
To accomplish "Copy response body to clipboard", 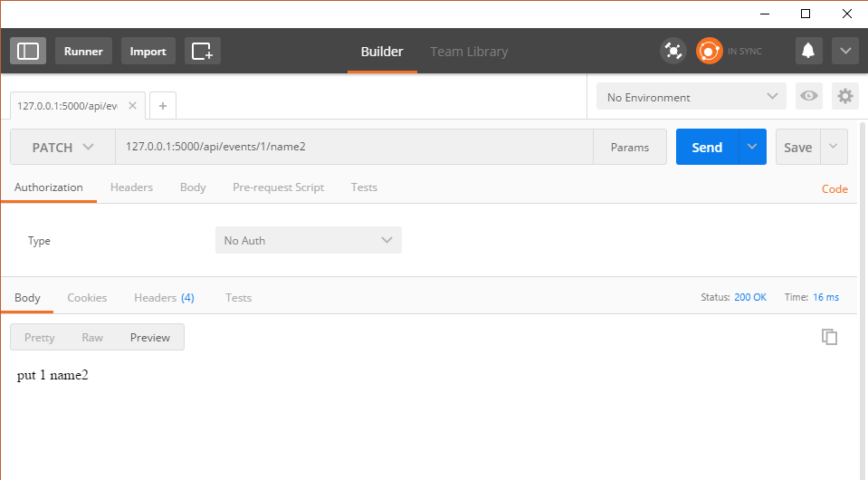I will point(829,337).
